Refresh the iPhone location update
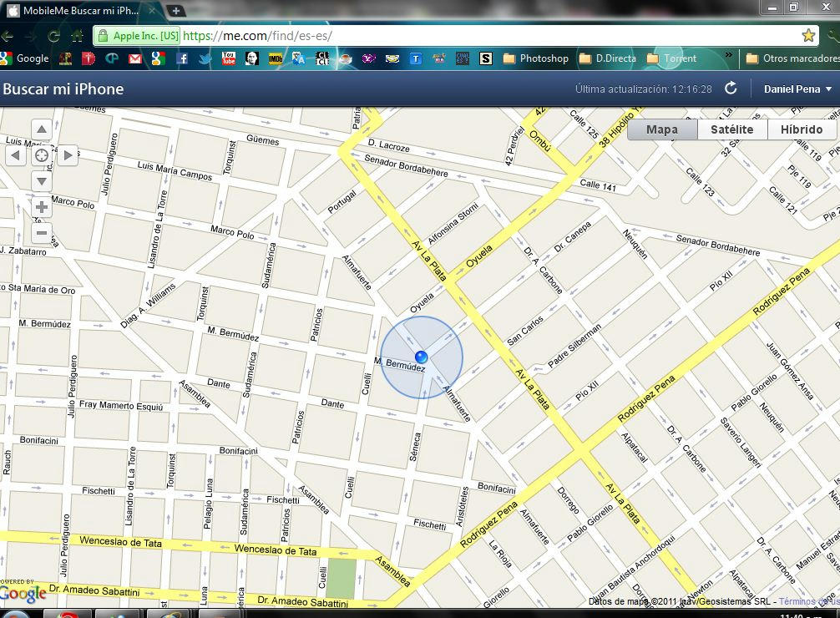The height and width of the screenshot is (618, 840). [731, 89]
